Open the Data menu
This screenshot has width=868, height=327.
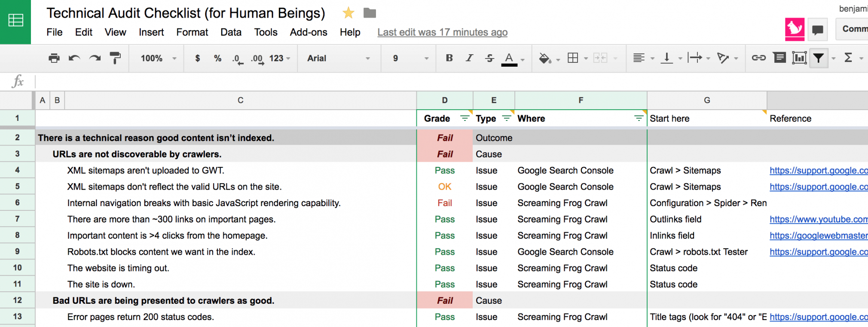coord(231,32)
